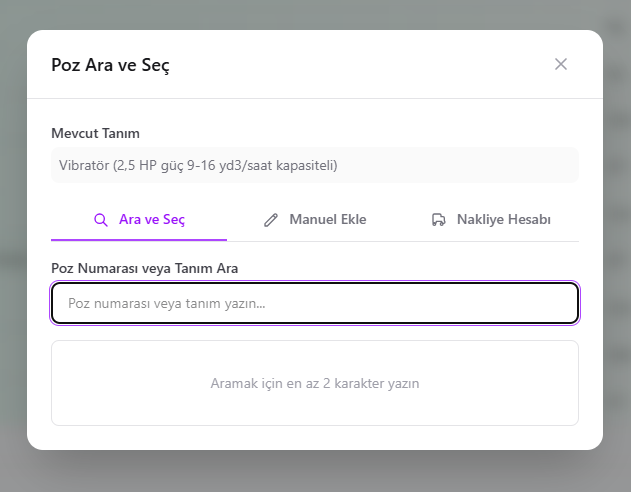Close the Poz Ara ve Seç dialog
631x492 pixels.
pyautogui.click(x=561, y=64)
